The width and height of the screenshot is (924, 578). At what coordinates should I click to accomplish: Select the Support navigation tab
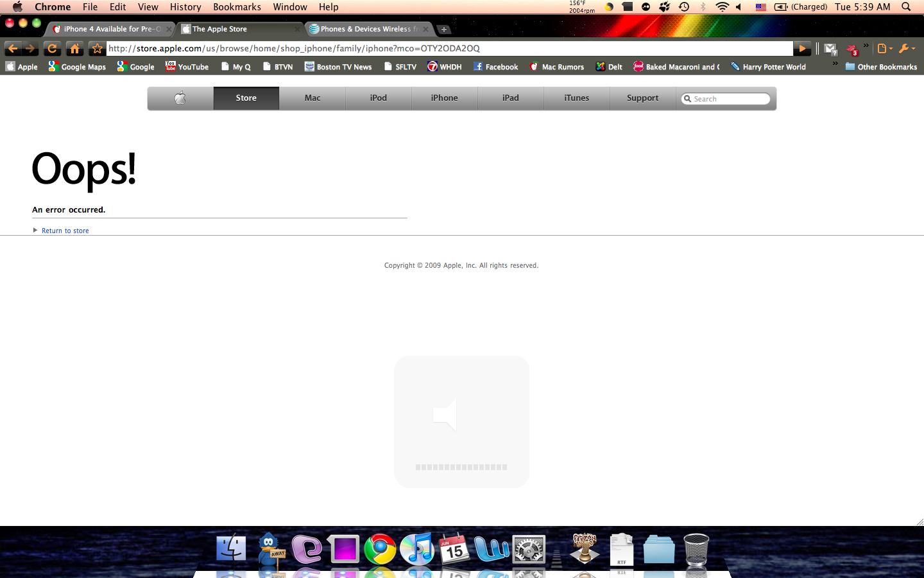(x=643, y=98)
